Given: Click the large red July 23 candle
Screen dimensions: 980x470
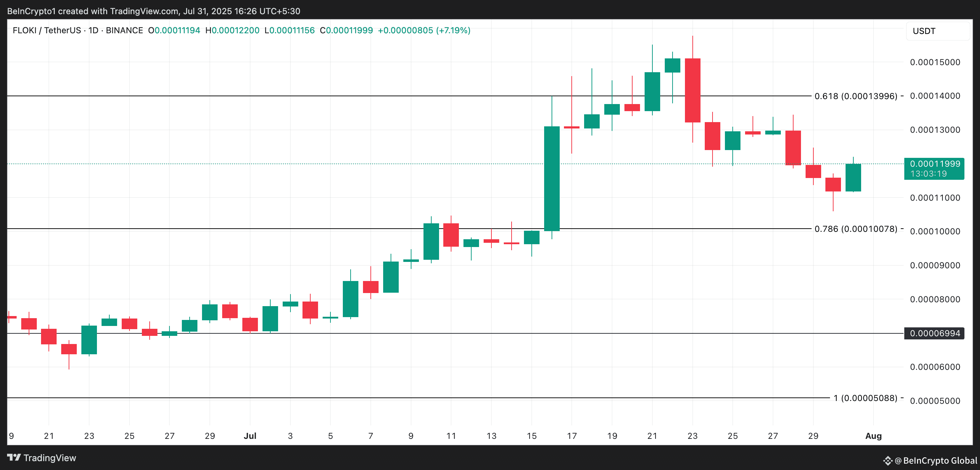Looking at the screenshot, I should (692, 90).
